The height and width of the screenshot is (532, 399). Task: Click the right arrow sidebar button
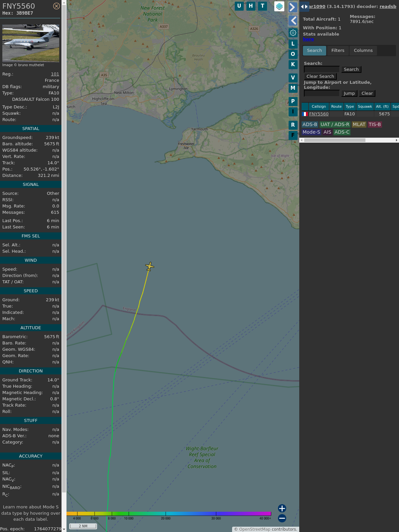293,7
